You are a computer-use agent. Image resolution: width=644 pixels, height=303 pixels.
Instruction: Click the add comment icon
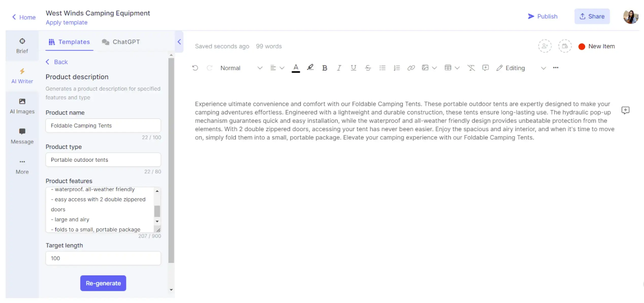485,68
